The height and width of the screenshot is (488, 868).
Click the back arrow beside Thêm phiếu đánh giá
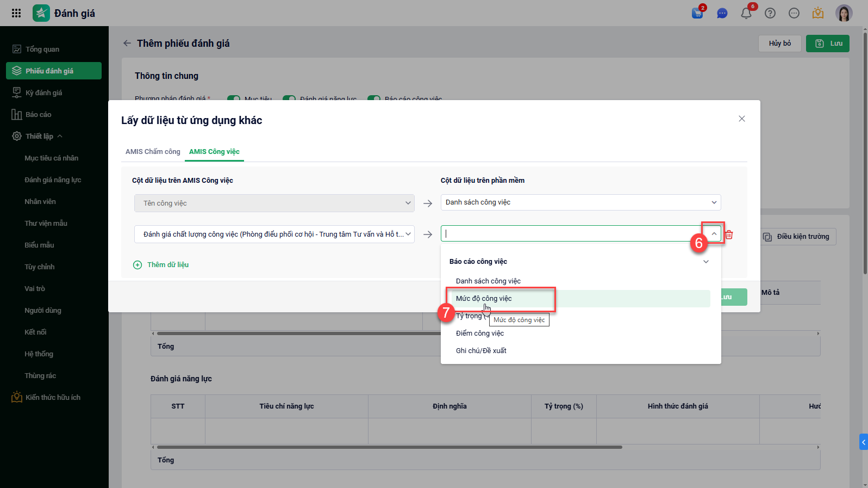coord(127,44)
